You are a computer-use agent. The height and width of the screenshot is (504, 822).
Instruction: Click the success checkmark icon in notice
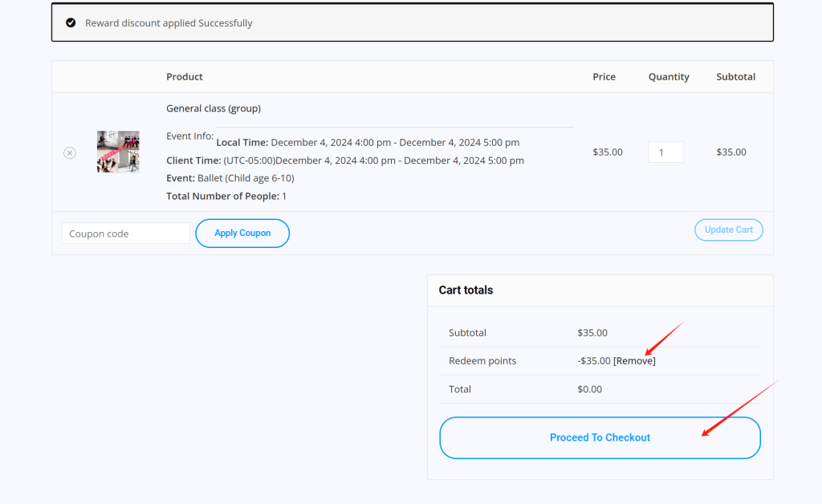pos(71,23)
